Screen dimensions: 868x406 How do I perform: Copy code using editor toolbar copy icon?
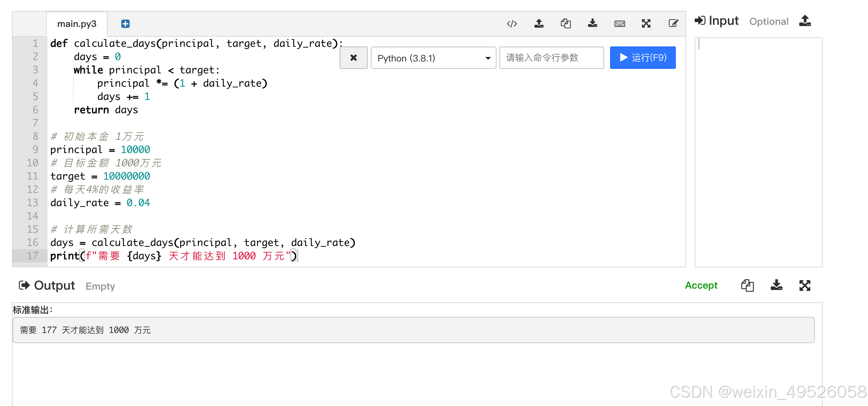click(566, 24)
